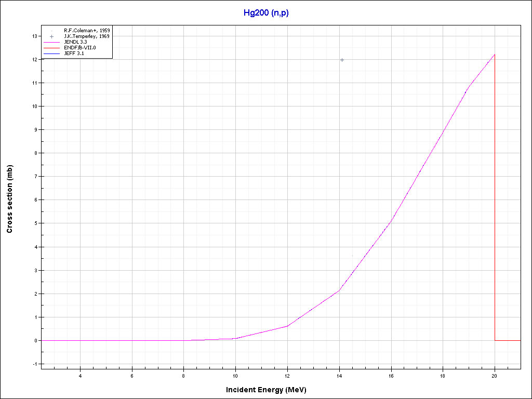This screenshot has height=399, width=532.
Task: Click the x-axis tick label 4
Action: pos(80,376)
